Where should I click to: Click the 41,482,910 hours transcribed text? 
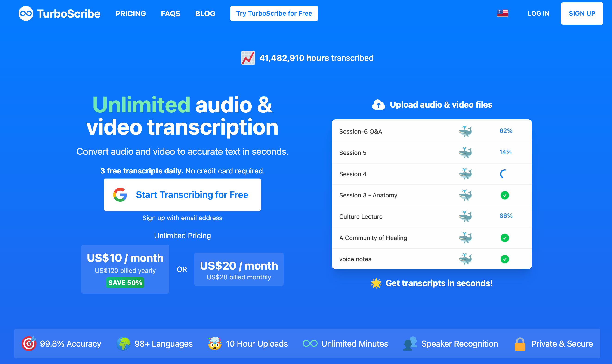coord(316,58)
